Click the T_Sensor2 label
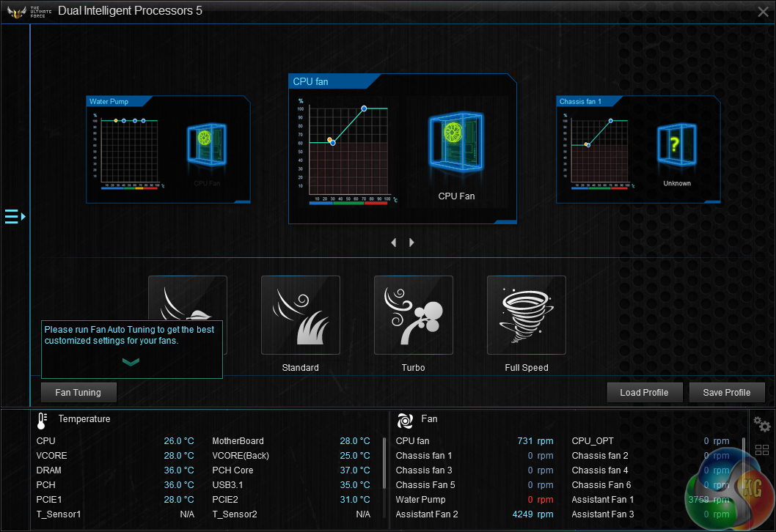776x532 pixels. pyautogui.click(x=235, y=514)
